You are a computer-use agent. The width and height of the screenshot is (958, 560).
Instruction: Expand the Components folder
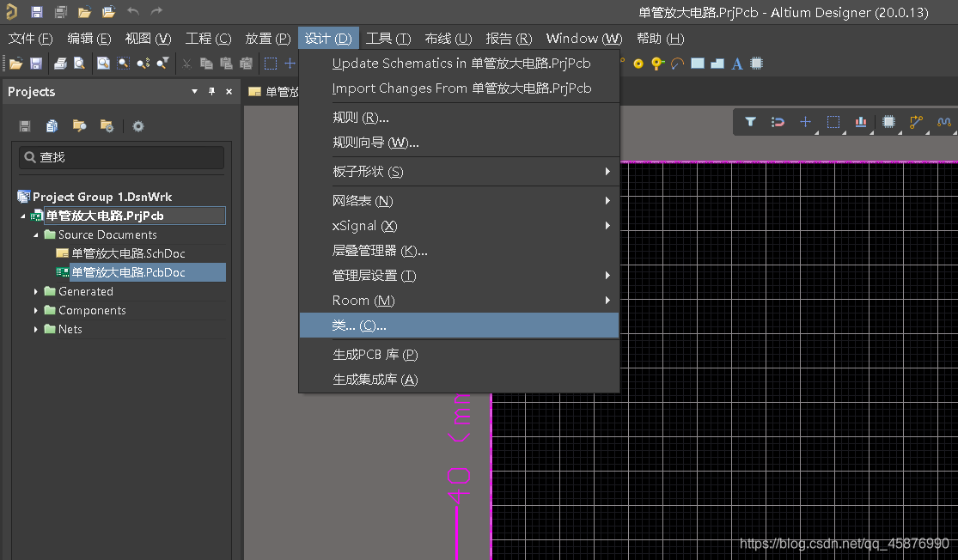coord(35,311)
